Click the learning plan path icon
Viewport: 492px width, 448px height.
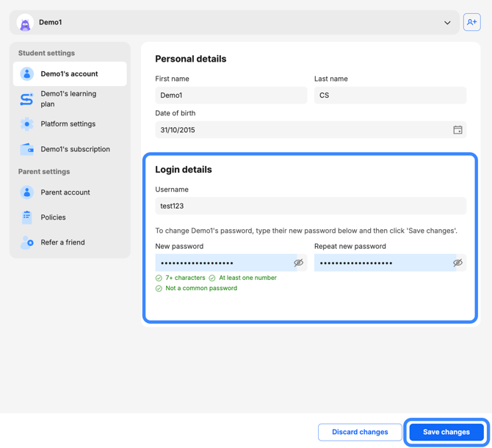(26, 99)
